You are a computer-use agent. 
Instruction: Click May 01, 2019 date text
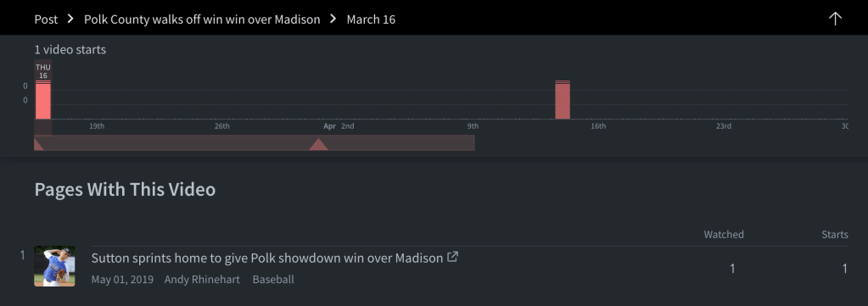click(122, 280)
